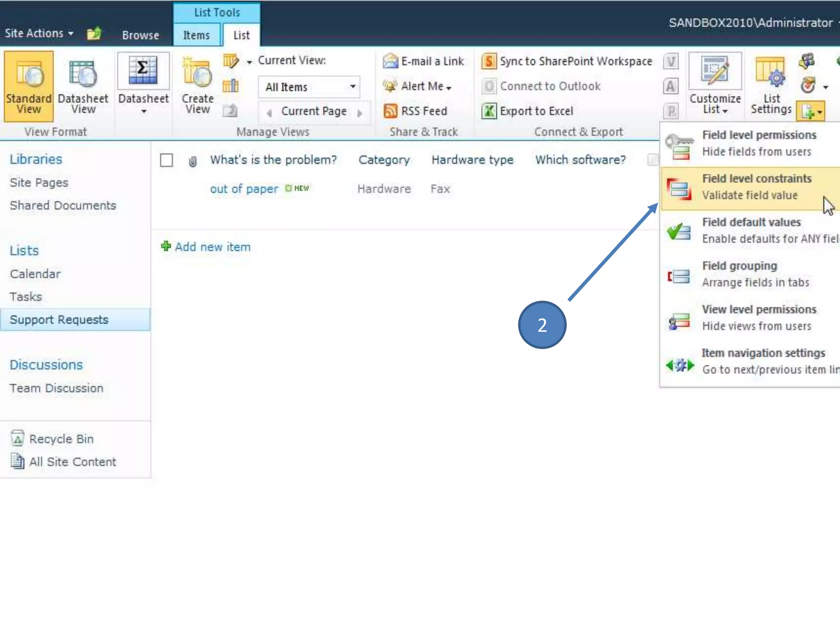Click Modify View pencil icon

(x=231, y=61)
